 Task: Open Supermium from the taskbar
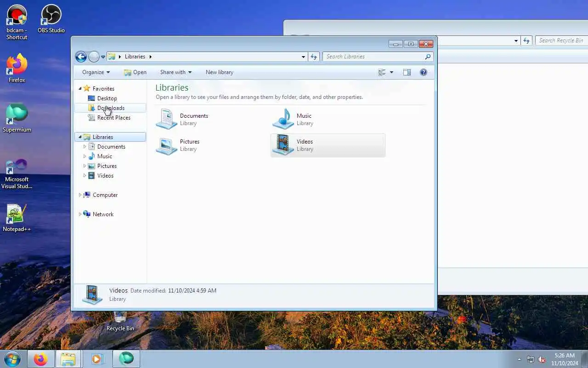[x=126, y=359]
